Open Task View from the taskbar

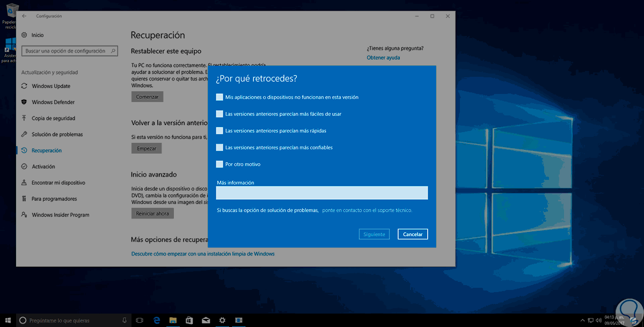tap(139, 320)
